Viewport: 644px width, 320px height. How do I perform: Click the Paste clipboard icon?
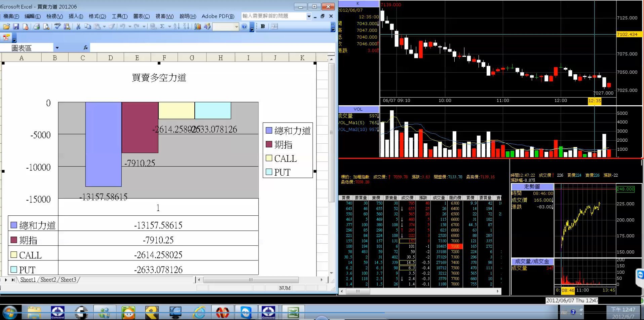(x=98, y=26)
